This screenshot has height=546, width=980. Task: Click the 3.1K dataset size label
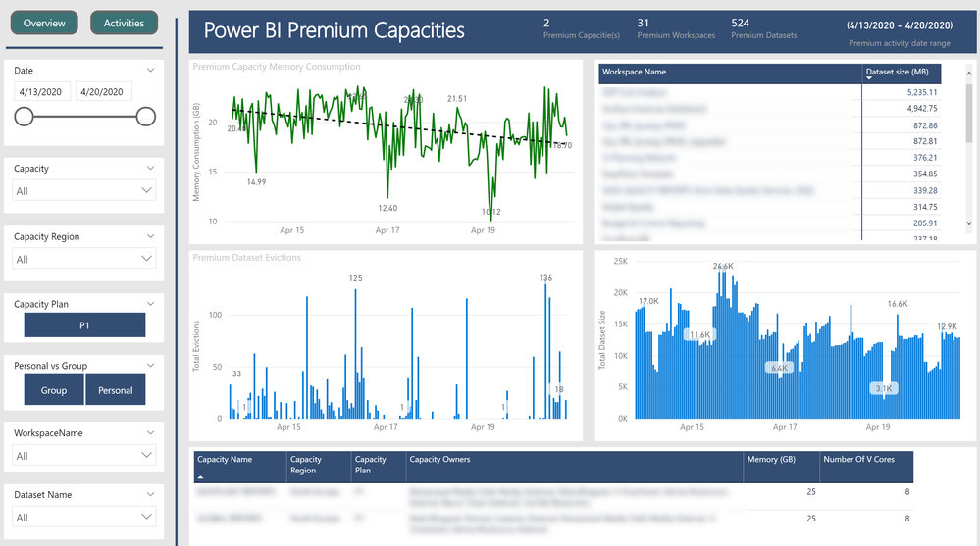point(884,388)
